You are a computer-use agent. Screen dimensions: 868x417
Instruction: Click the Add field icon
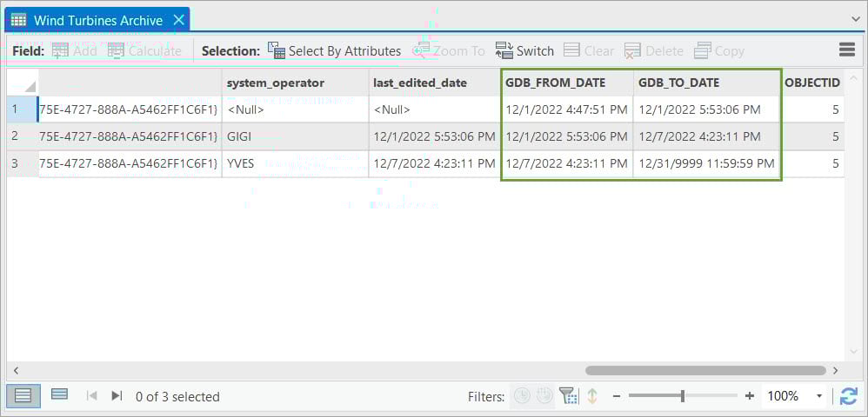tap(60, 51)
